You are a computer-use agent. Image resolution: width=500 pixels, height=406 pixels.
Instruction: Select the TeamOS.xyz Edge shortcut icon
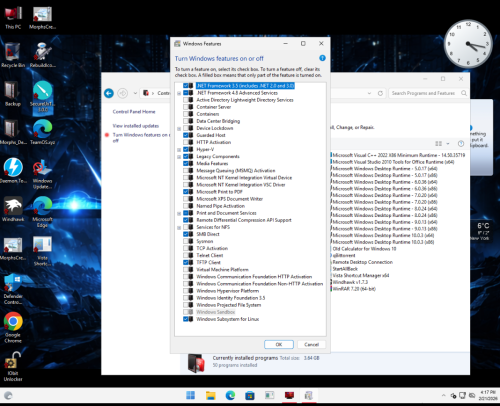pos(42,132)
